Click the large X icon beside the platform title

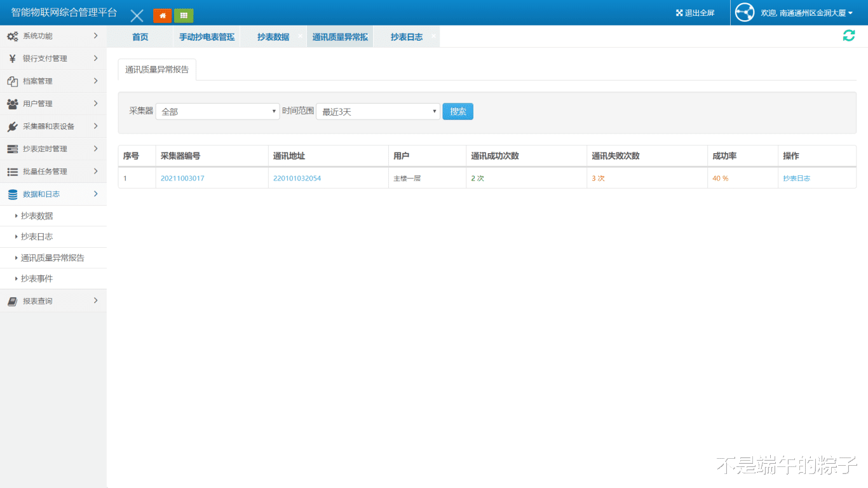137,16
